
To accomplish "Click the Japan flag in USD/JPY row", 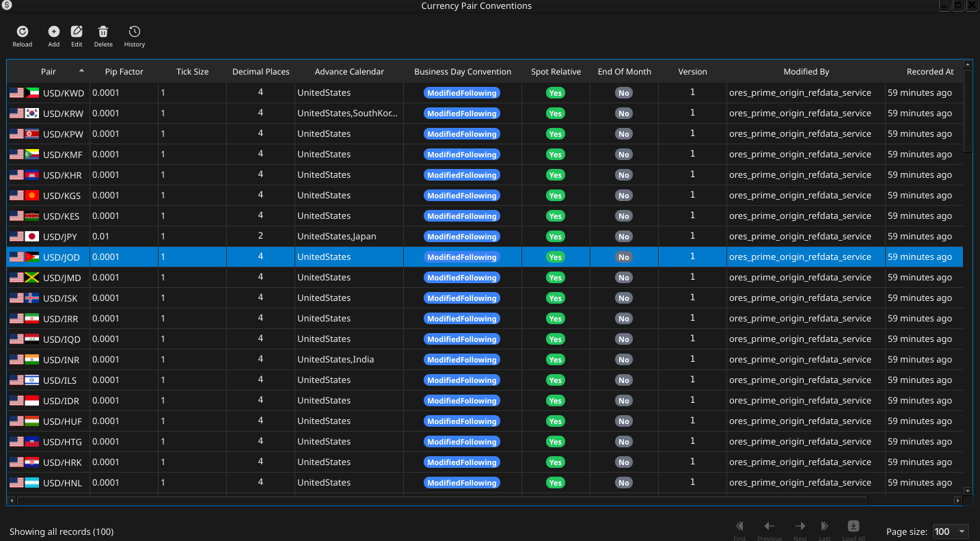I will click(32, 237).
